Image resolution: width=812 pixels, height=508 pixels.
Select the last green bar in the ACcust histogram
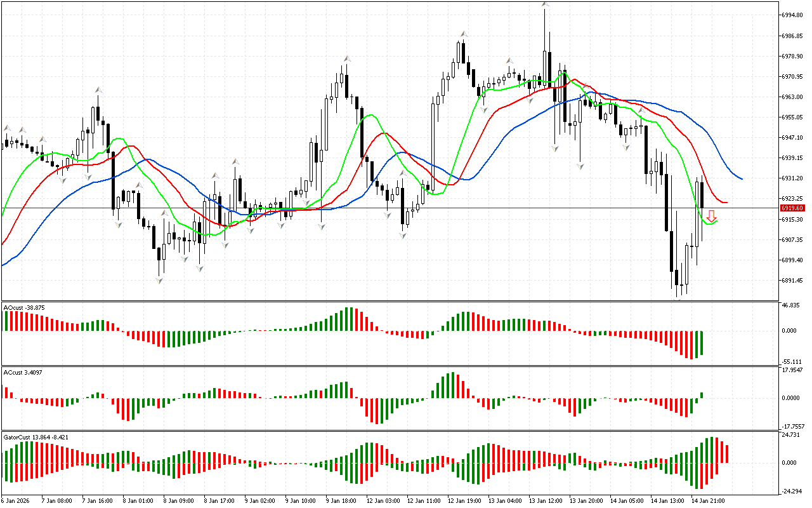coord(702,395)
